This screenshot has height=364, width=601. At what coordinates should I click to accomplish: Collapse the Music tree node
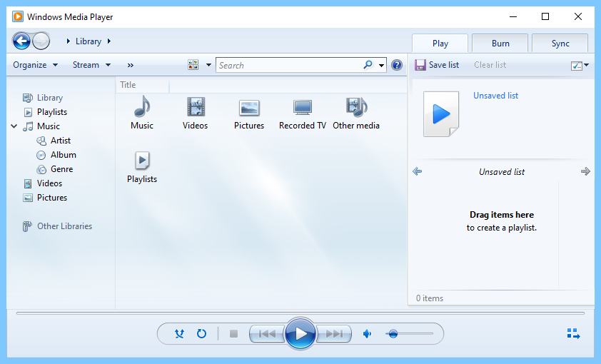(x=14, y=126)
